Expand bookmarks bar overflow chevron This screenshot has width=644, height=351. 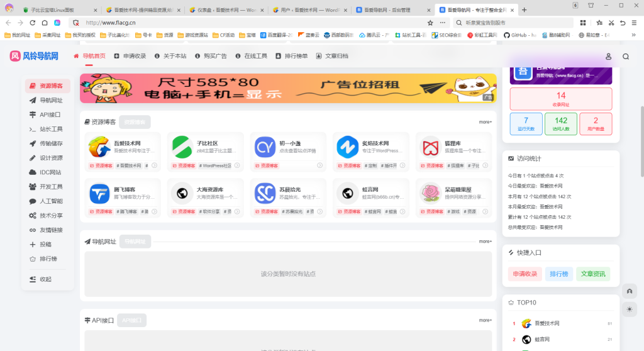pyautogui.click(x=634, y=35)
